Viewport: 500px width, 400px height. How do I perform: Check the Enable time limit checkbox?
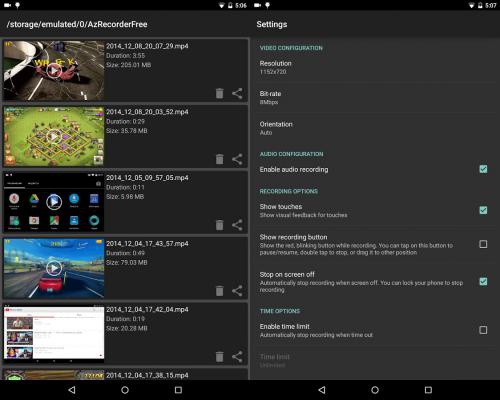click(x=483, y=330)
